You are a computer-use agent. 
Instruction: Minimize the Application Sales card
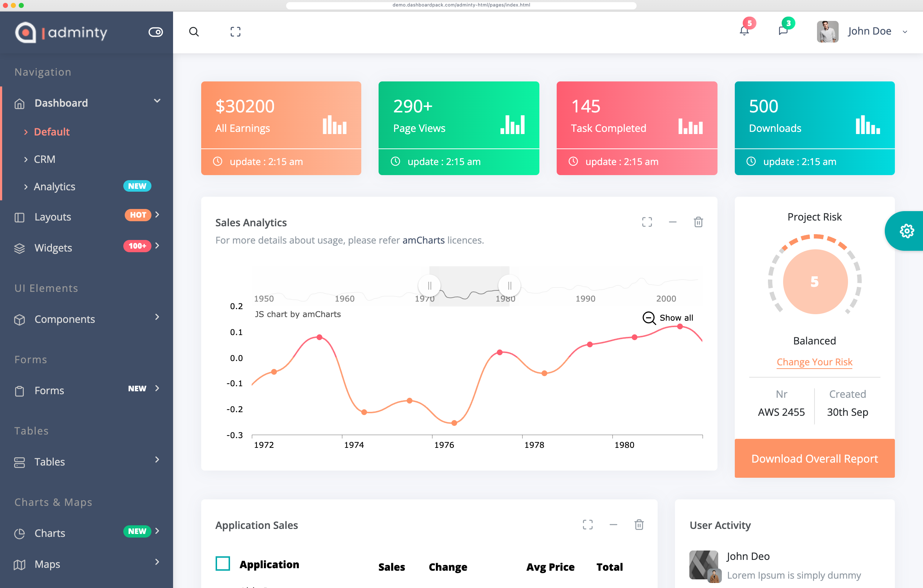click(613, 525)
